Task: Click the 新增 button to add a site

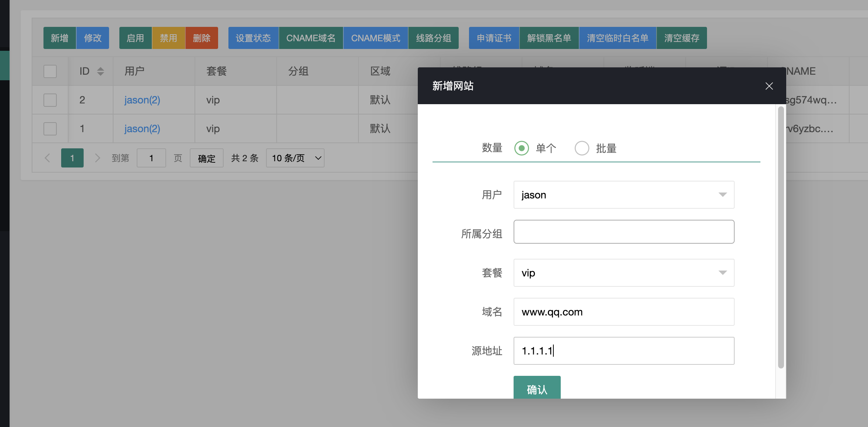Action: (59, 38)
